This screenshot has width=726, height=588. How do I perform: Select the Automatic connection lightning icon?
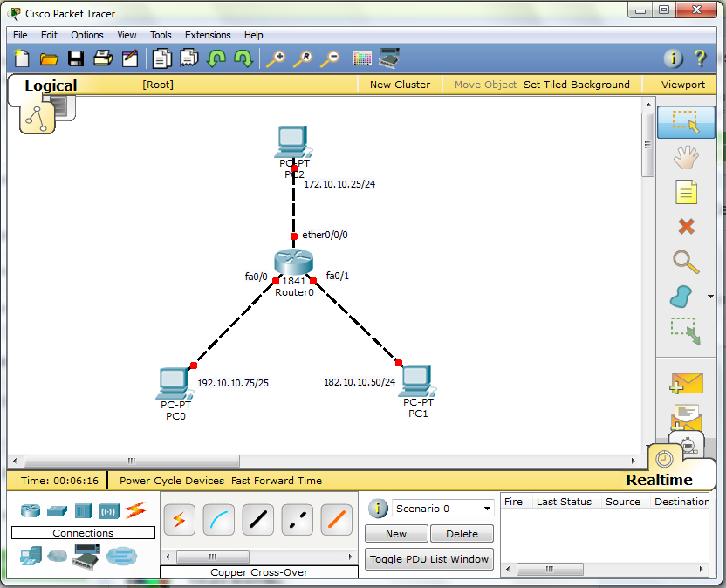tap(179, 519)
